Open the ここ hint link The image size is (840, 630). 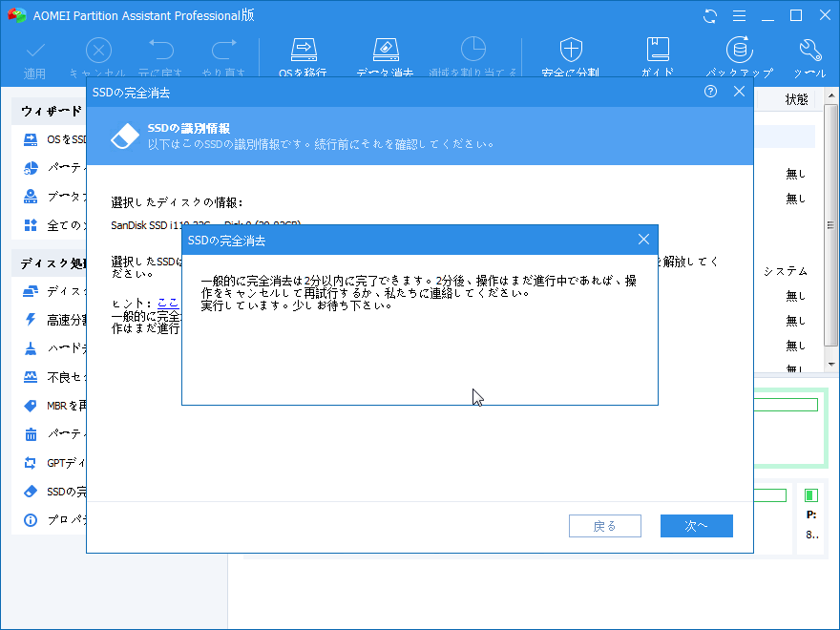tap(168, 304)
